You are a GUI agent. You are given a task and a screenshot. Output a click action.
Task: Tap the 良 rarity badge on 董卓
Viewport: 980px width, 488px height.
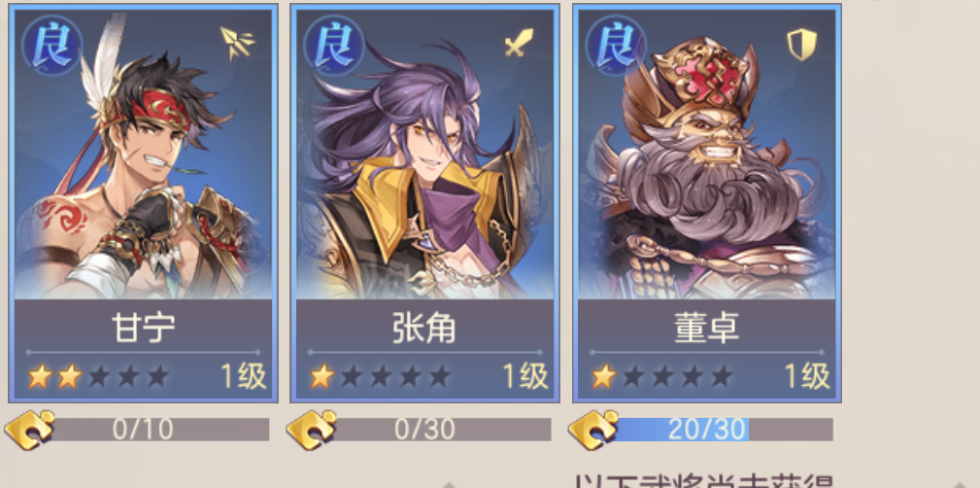[x=616, y=46]
